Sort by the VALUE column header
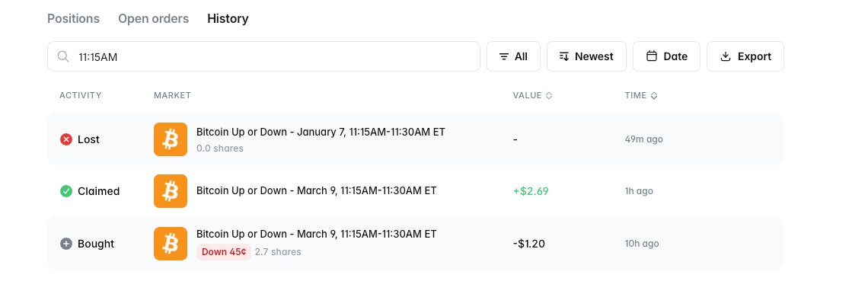Viewport: 868px width, 281px height. (x=532, y=95)
